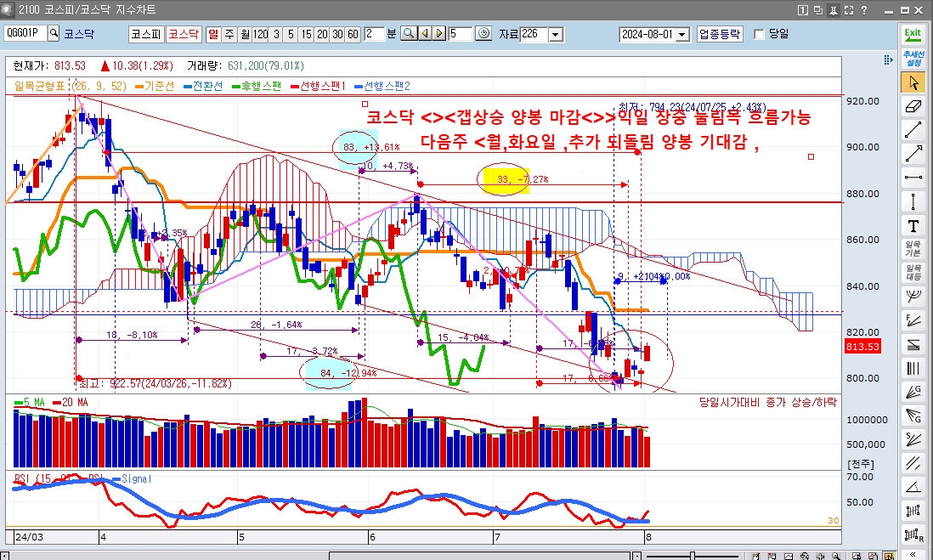Viewport: 933px width, 560px height.
Task: Pick the vertical line drawing tool
Action: pyautogui.click(x=913, y=201)
